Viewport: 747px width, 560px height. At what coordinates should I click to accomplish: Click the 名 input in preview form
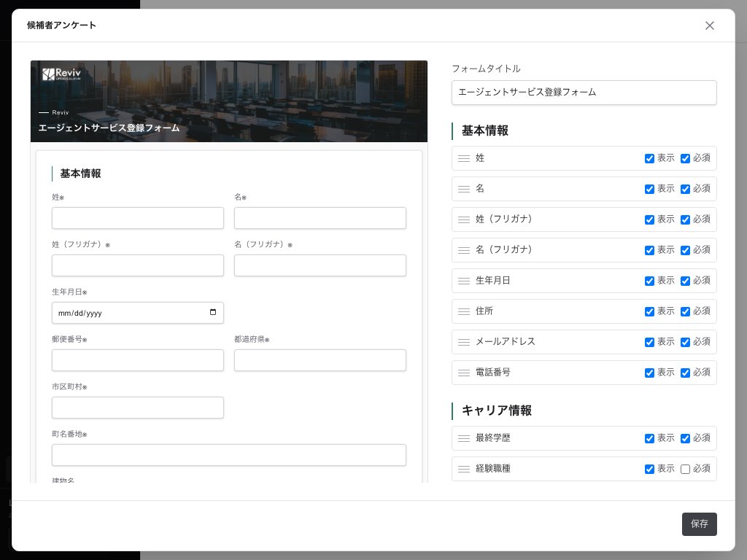320,218
